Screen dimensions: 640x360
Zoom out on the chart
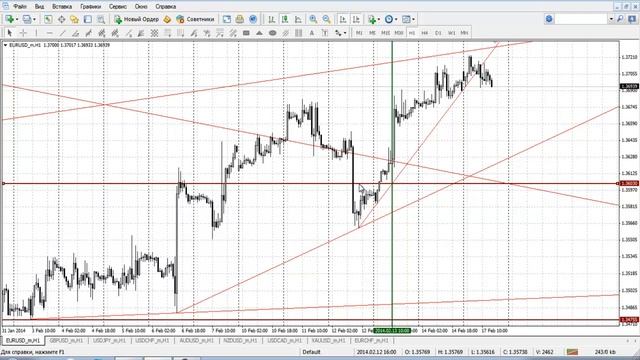coord(327,19)
